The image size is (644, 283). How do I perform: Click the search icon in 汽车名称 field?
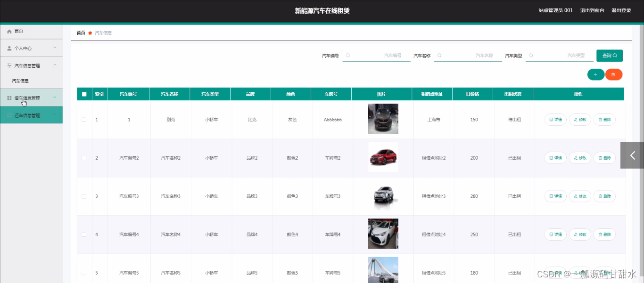pyautogui.click(x=439, y=56)
